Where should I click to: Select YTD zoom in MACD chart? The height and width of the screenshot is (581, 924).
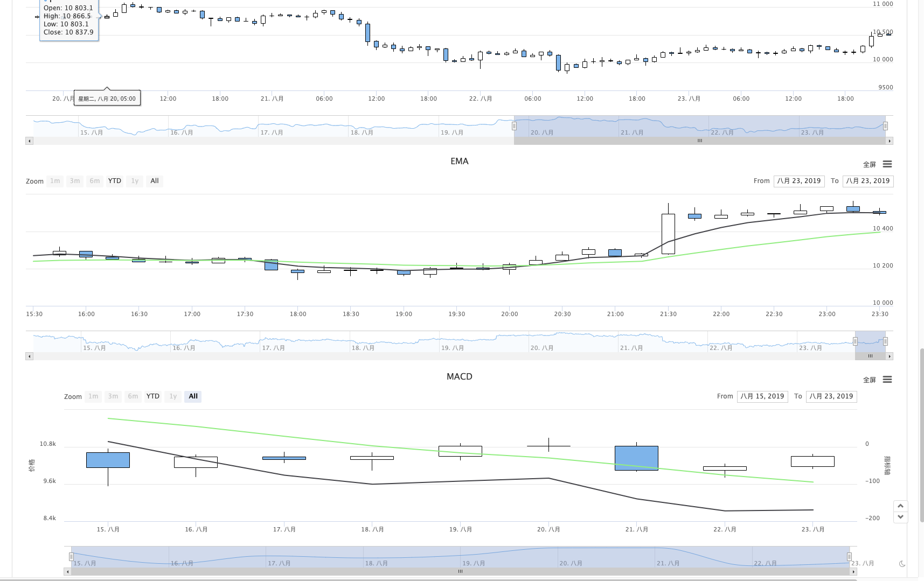153,396
